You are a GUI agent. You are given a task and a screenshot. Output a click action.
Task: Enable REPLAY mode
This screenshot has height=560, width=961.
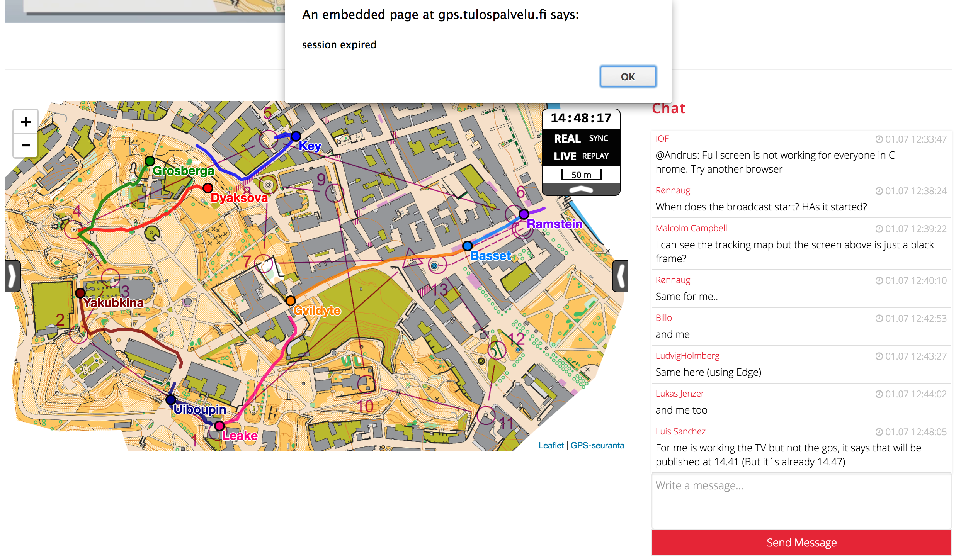[x=595, y=156]
